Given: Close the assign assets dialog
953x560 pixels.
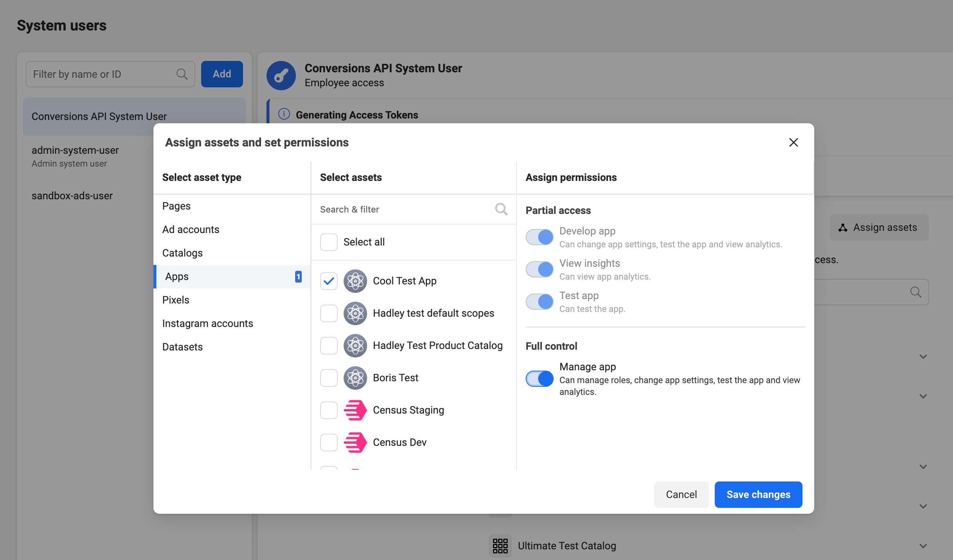Looking at the screenshot, I should click(x=793, y=142).
